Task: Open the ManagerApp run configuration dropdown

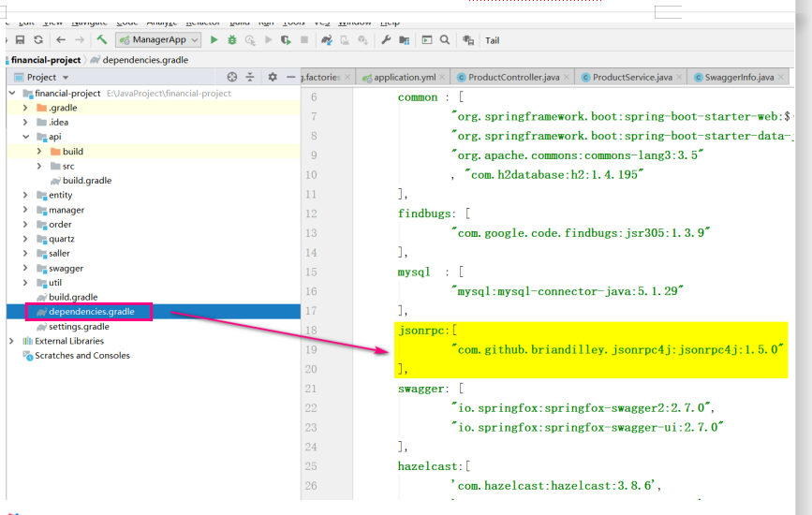Action: 158,40
